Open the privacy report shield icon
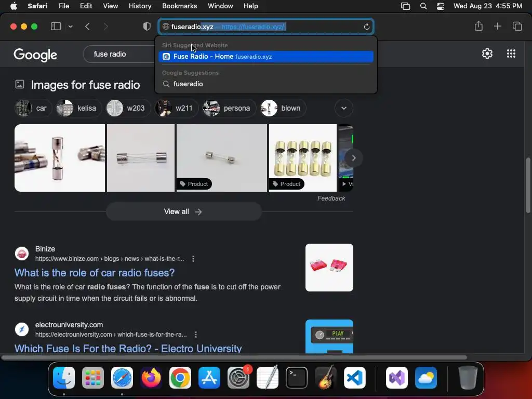Screen dimensions: 532x399 point(147,26)
